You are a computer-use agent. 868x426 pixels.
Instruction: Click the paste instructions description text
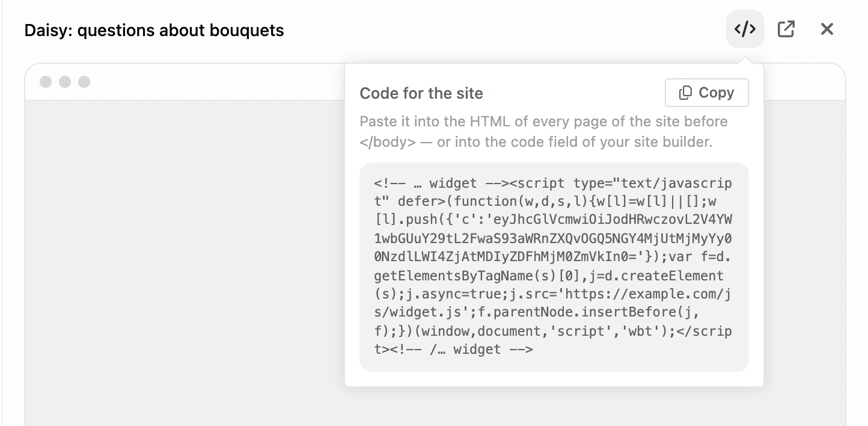pyautogui.click(x=543, y=132)
